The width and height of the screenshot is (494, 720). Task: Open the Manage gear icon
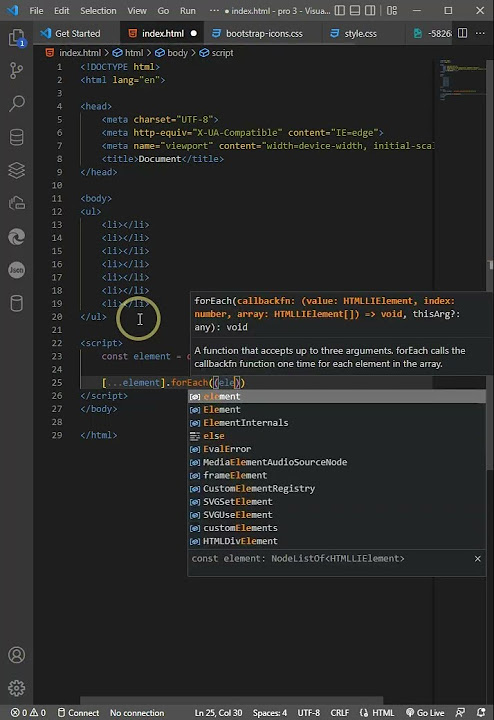(17, 688)
